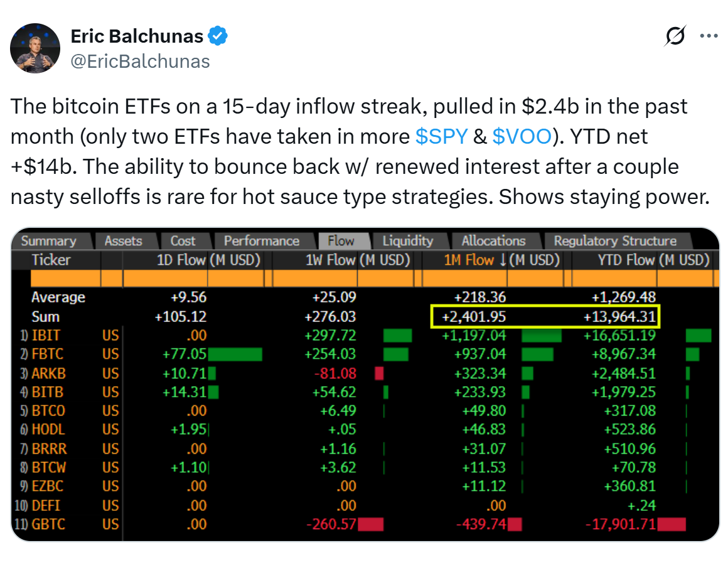Click the GBTC red YTD flow bar
Viewport: 728px width, 563px height.
coord(672,523)
